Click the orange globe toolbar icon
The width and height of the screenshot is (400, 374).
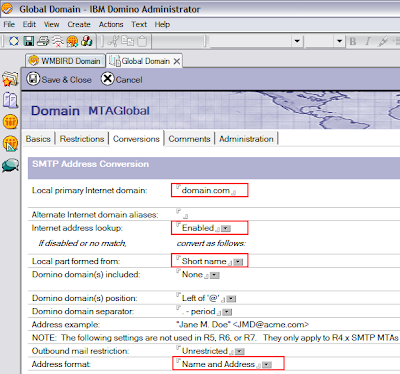[72, 41]
